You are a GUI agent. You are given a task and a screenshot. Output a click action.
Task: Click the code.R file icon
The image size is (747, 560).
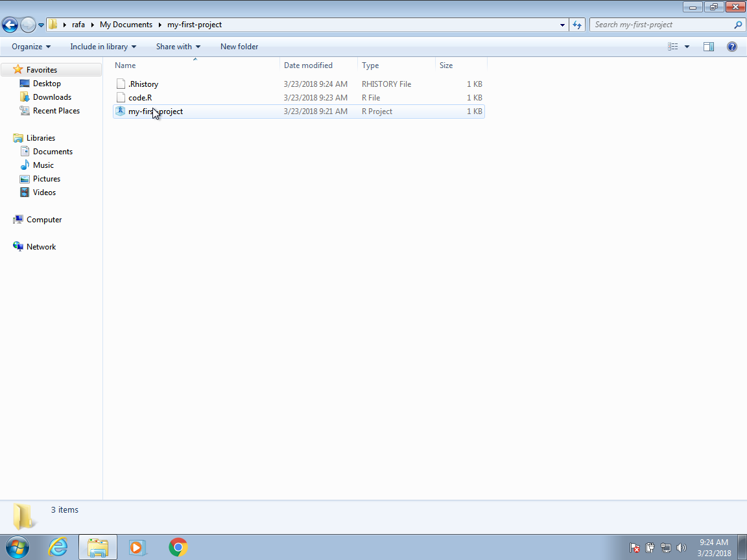tap(121, 98)
